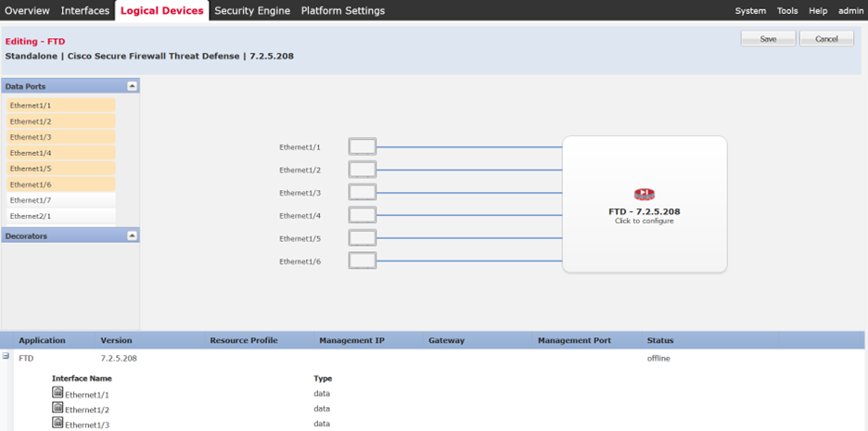
Task: Click the Ethernet1/4 label in diagram
Action: [x=300, y=216]
